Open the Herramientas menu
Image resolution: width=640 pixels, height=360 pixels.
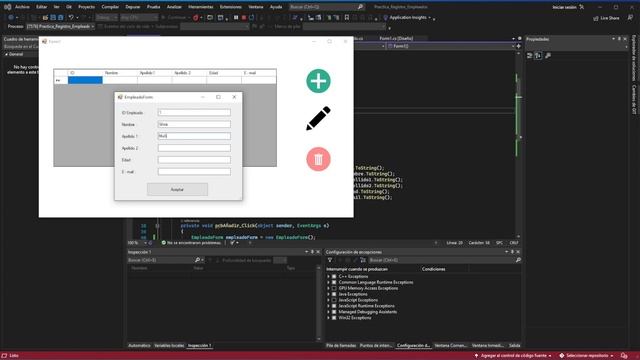pos(201,7)
